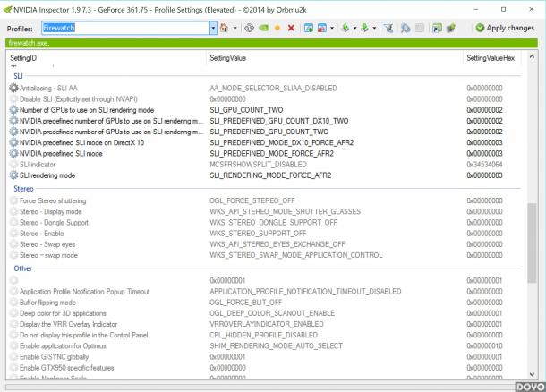Image resolution: width=546 pixels, height=392 pixels.
Task: Open the dropdown arrow beside the Home icon
Action: point(235,28)
